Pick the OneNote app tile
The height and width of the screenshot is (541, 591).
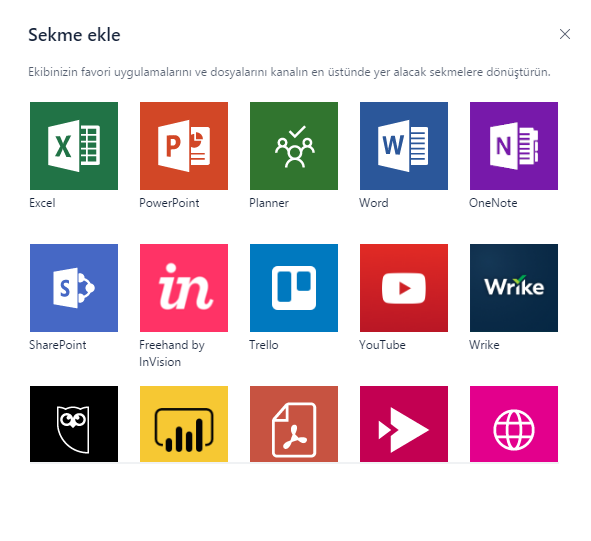514,146
